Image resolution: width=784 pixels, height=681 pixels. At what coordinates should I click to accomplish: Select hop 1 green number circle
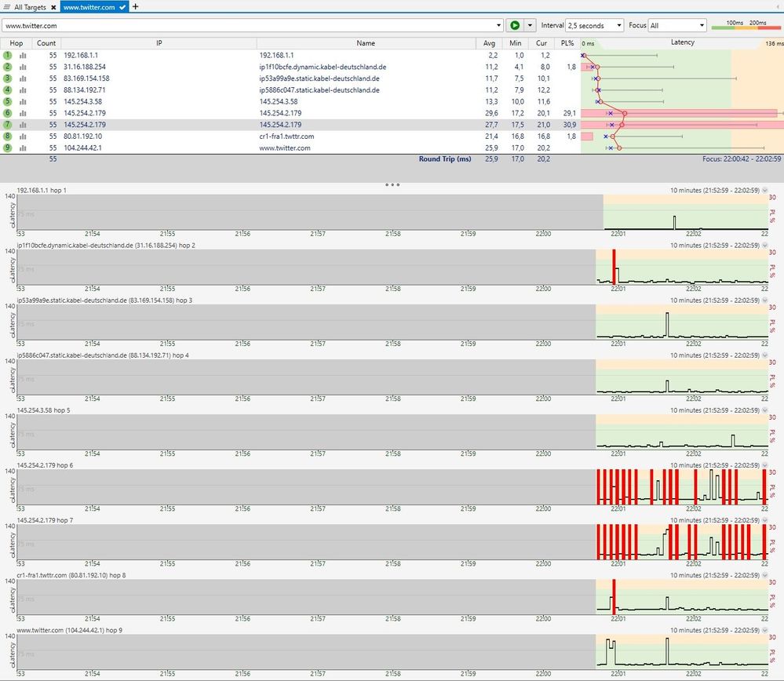(x=8, y=56)
